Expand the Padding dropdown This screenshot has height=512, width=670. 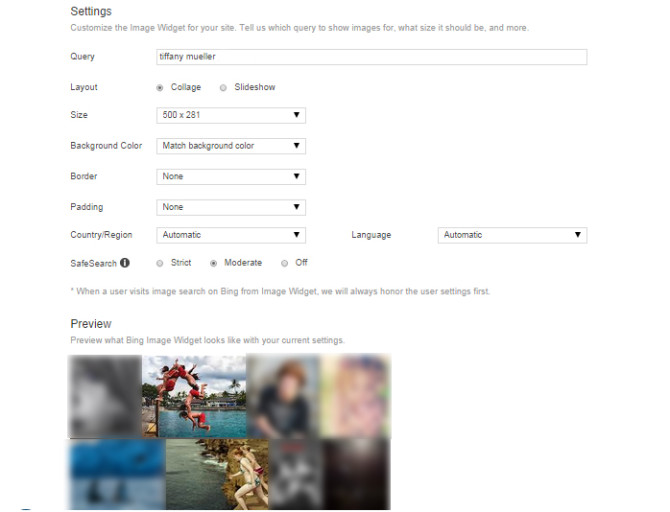coord(231,207)
